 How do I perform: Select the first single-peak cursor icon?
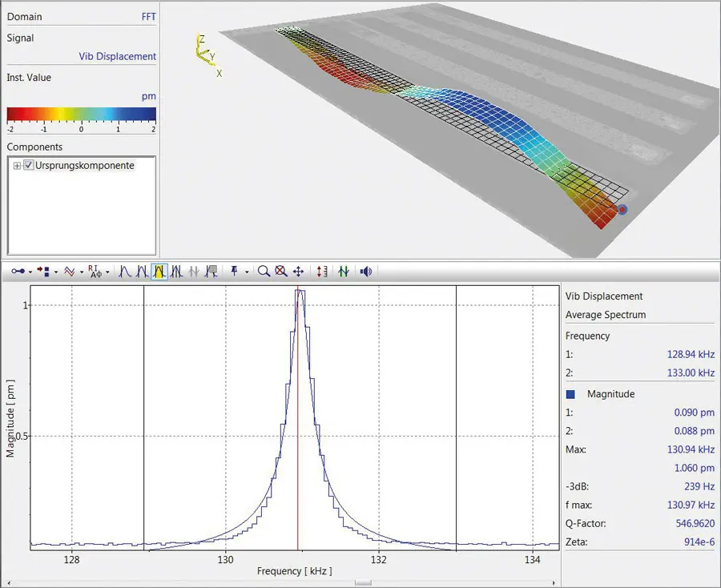[125, 272]
